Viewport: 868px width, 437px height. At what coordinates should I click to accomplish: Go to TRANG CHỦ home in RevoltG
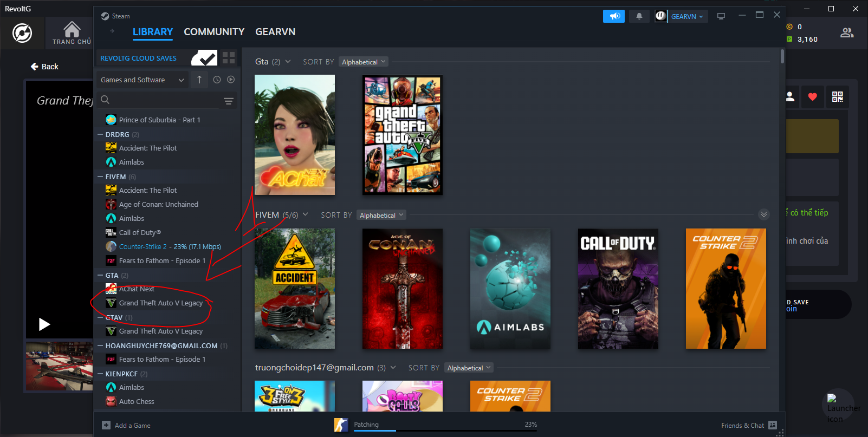[72, 33]
